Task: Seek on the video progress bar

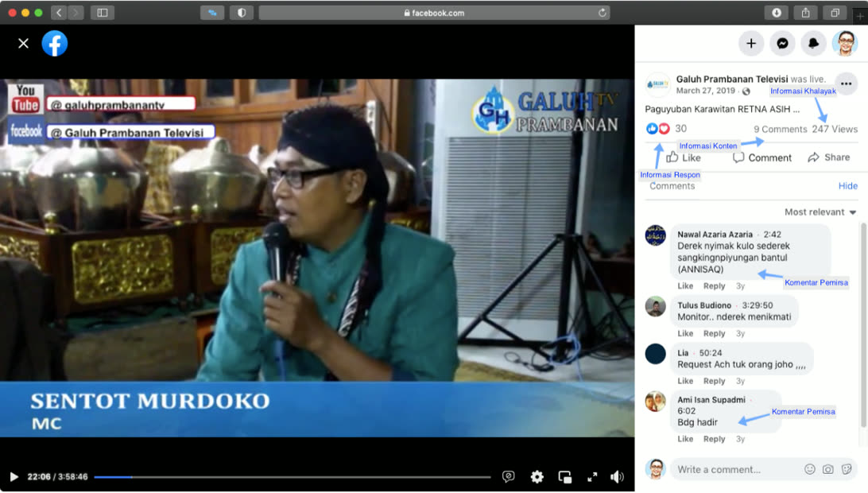Action: click(x=293, y=477)
